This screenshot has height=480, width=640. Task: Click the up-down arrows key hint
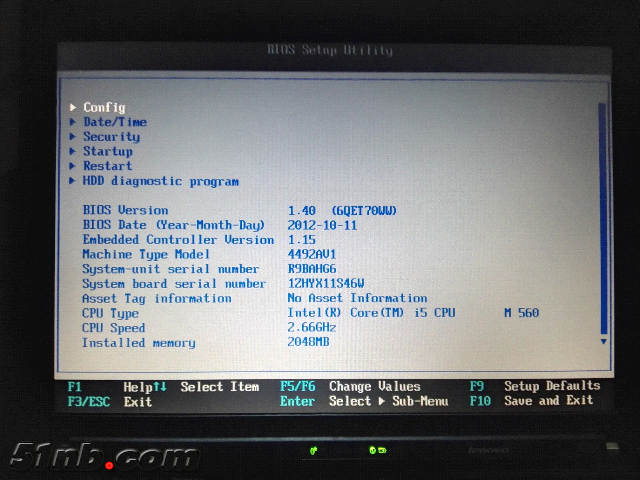pyautogui.click(x=160, y=387)
